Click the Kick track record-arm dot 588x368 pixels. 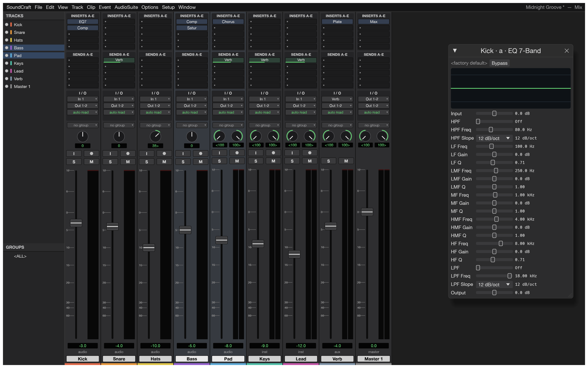tap(91, 154)
